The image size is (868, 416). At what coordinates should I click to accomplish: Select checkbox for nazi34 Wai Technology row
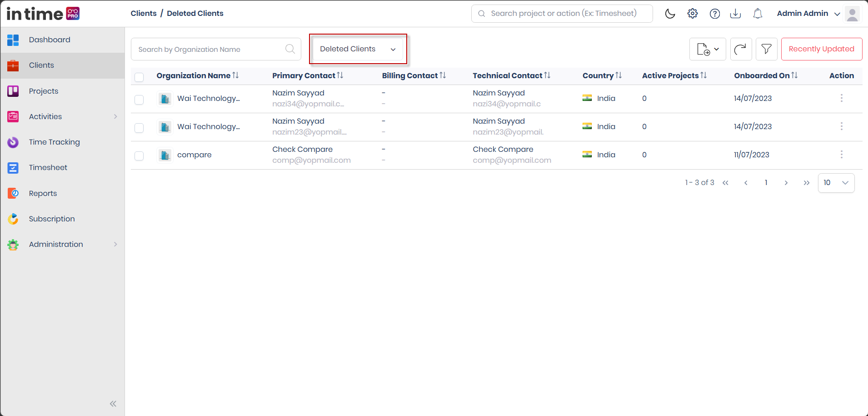139,100
